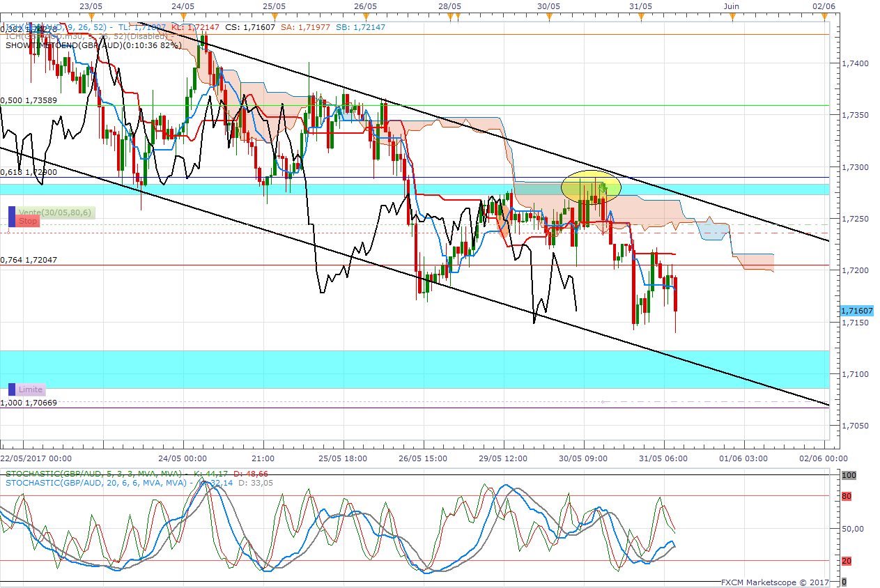
Task: Select the purple Limite order label
Action: (x=31, y=389)
